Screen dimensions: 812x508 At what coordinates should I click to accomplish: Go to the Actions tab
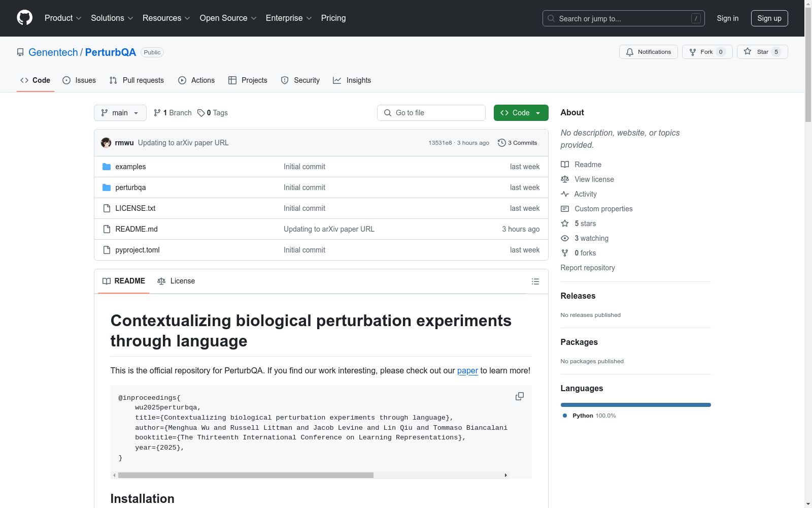pos(196,80)
